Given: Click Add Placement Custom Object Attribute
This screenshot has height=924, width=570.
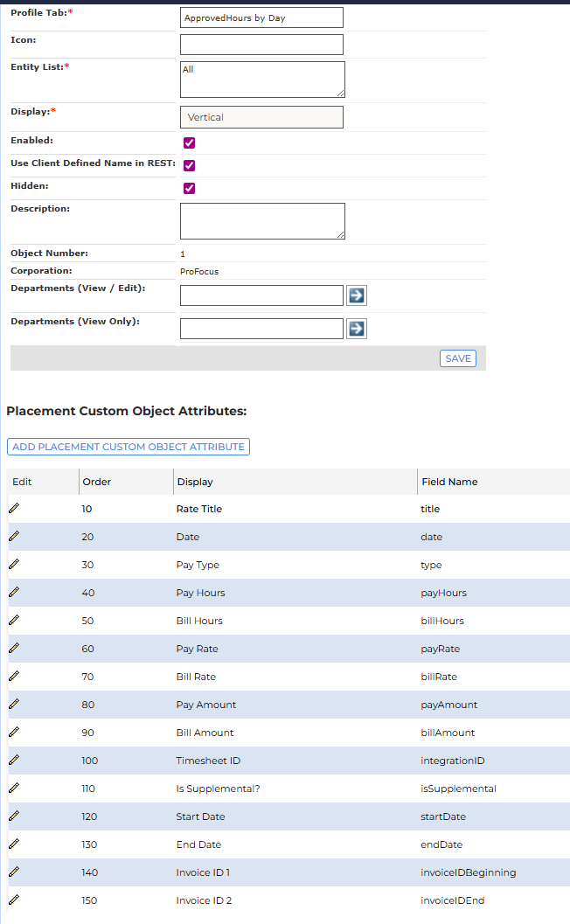Looking at the screenshot, I should click(x=129, y=447).
